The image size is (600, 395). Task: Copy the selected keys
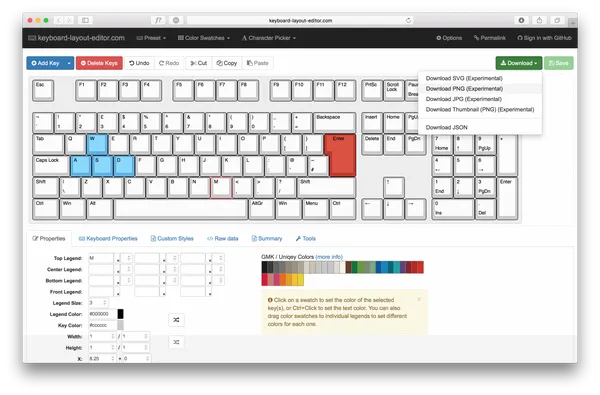coord(227,63)
